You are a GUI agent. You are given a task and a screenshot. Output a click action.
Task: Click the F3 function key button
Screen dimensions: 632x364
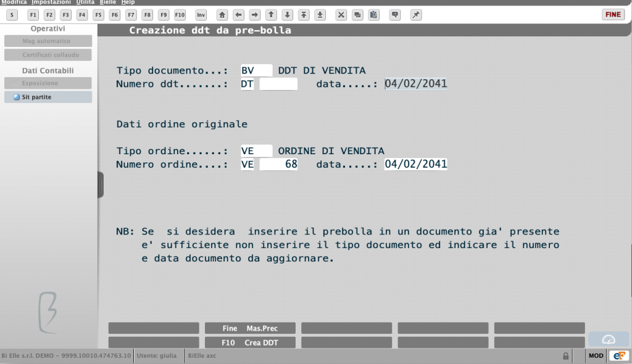(65, 15)
